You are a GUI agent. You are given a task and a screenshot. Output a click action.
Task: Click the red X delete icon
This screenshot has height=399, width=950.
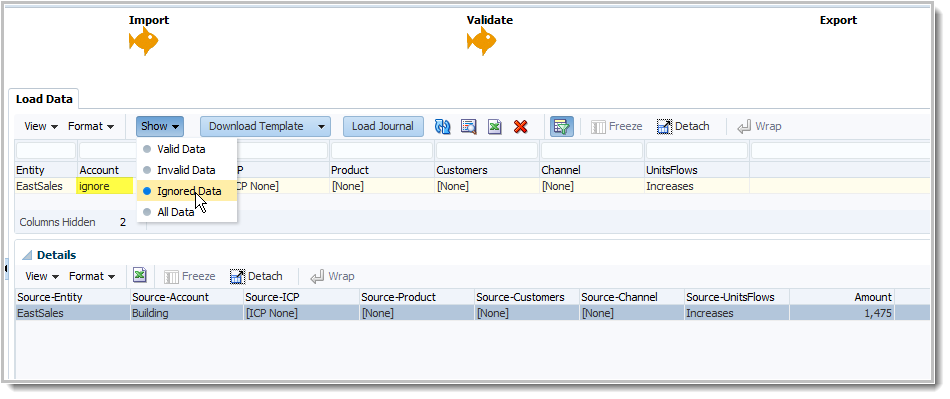coord(520,127)
